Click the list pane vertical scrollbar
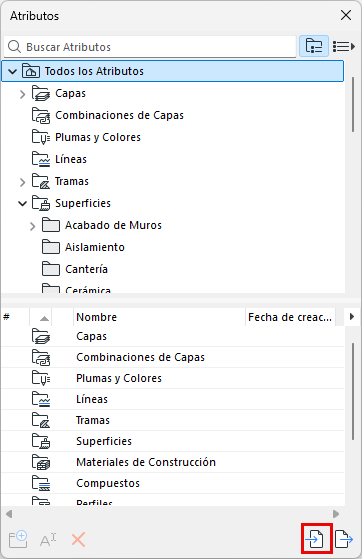 (353, 391)
